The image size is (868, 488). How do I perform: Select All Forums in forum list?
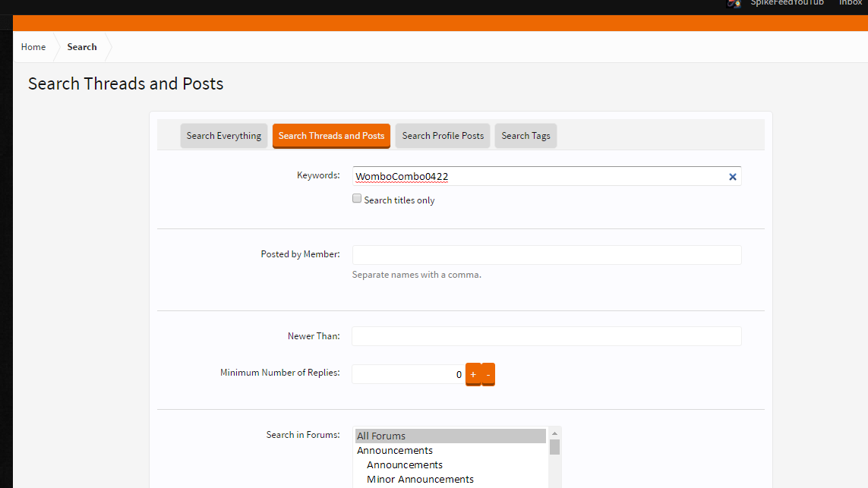[x=450, y=436]
